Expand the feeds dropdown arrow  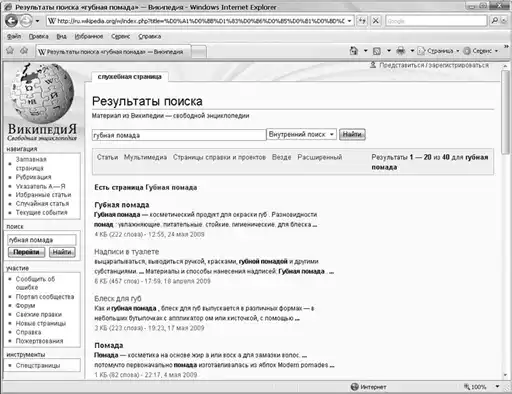click(x=389, y=51)
